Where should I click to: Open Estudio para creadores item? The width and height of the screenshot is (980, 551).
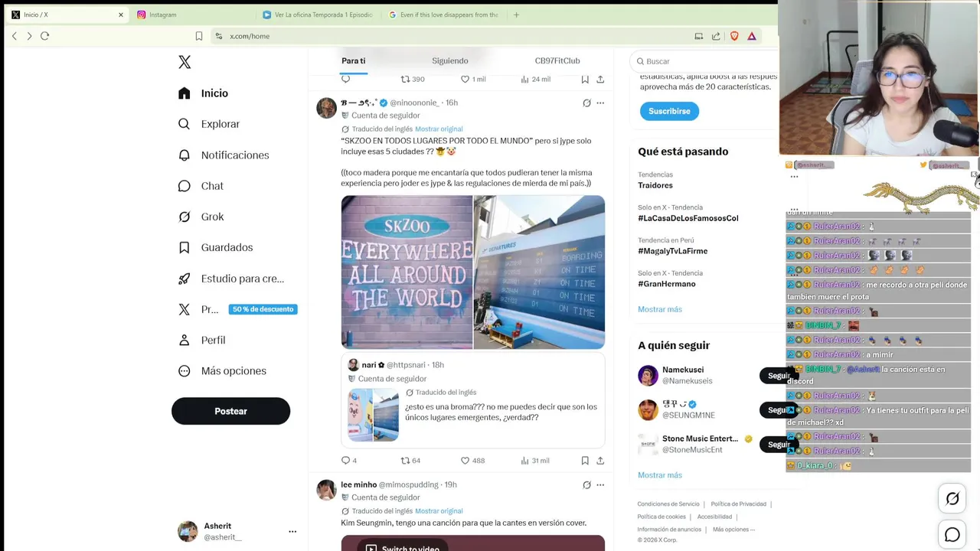coord(230,279)
